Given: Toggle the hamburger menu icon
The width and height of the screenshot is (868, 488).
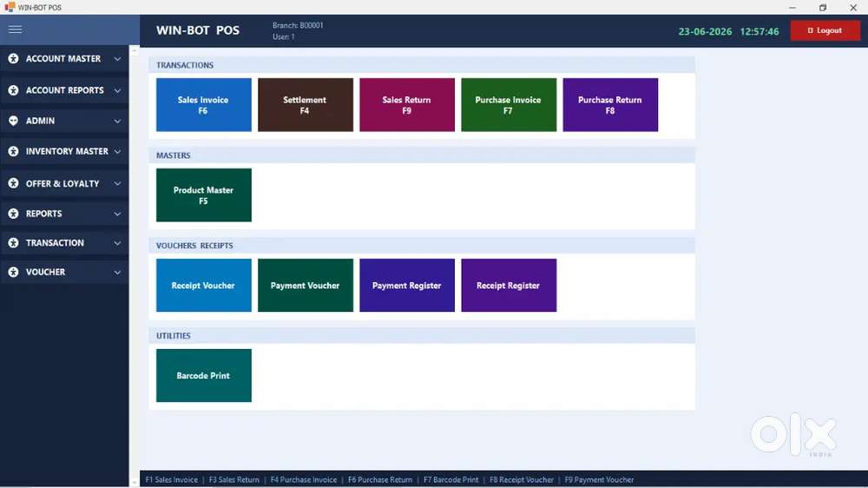Looking at the screenshot, I should coord(15,30).
